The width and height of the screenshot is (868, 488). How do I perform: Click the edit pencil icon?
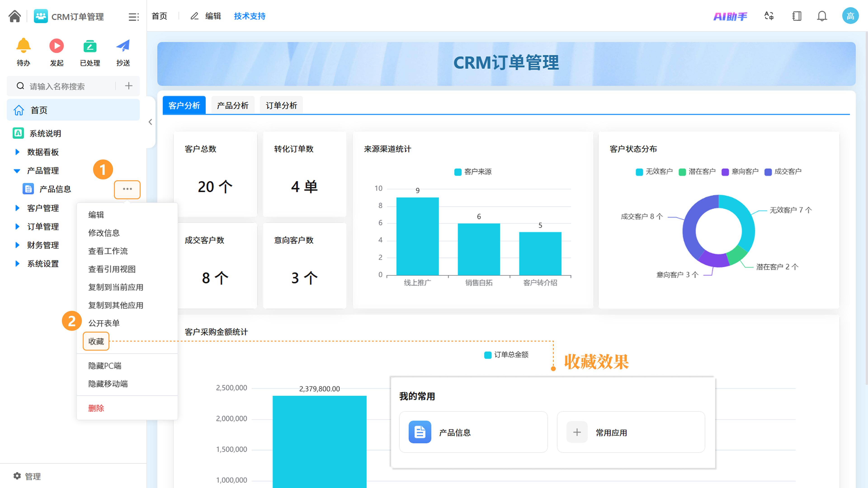194,16
